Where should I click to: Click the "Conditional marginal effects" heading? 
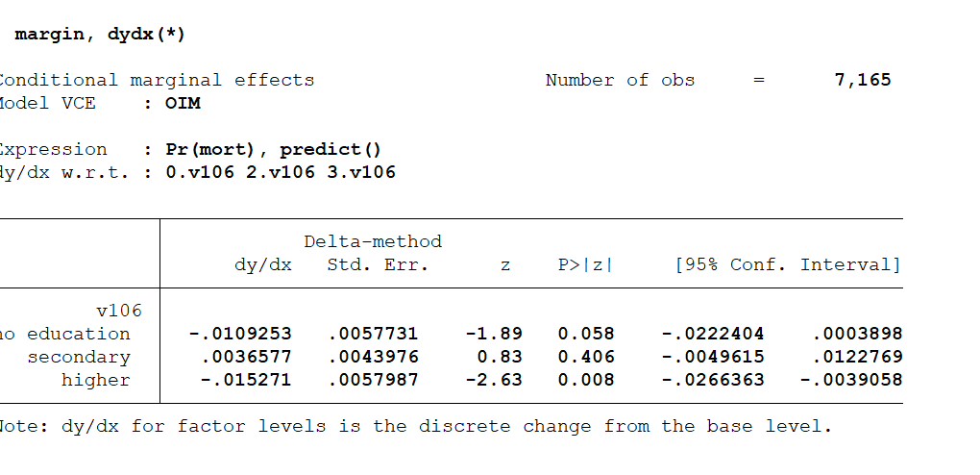click(x=157, y=80)
